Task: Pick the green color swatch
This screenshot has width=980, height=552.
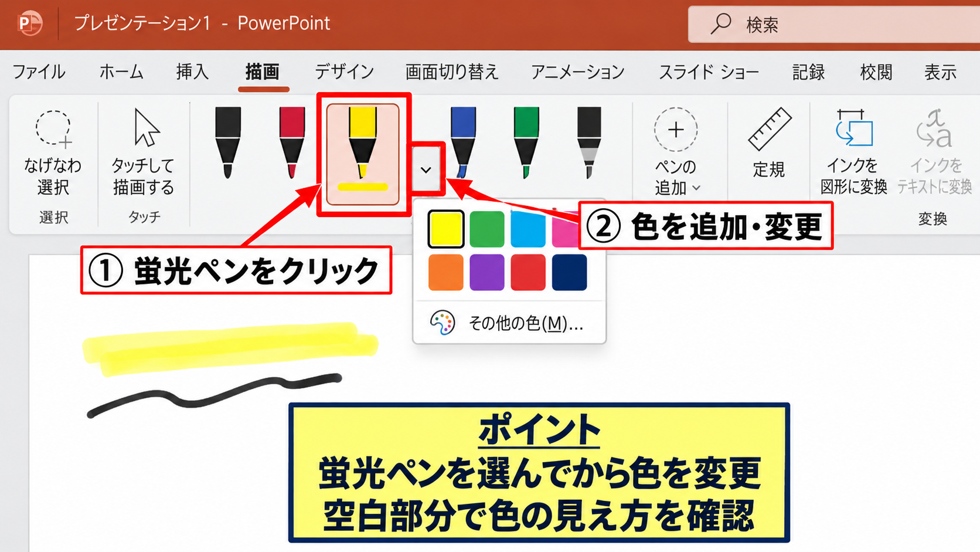Action: pyautogui.click(x=487, y=229)
